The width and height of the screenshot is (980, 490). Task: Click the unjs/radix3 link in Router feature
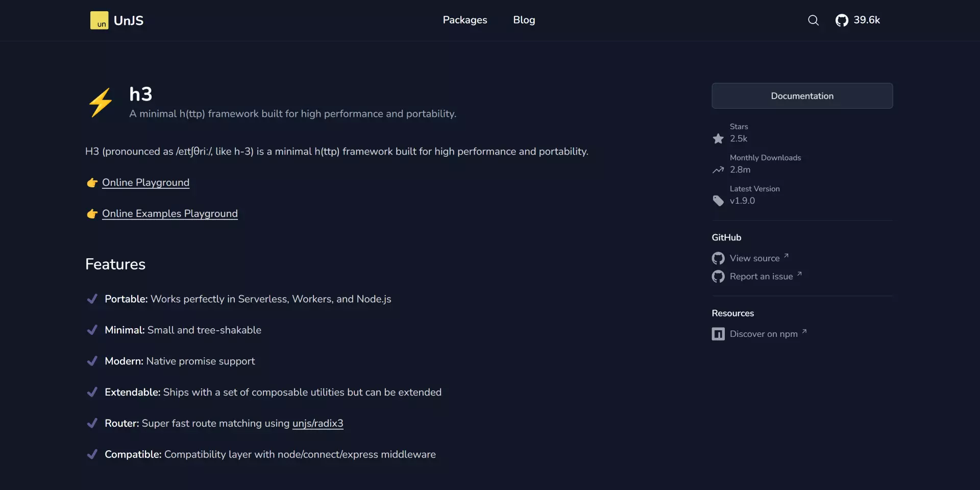pyautogui.click(x=317, y=424)
